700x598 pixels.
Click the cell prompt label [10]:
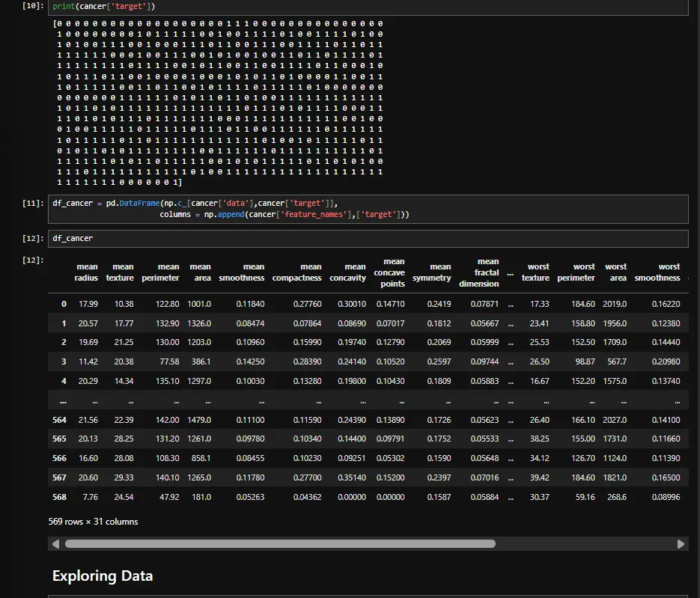(x=33, y=6)
